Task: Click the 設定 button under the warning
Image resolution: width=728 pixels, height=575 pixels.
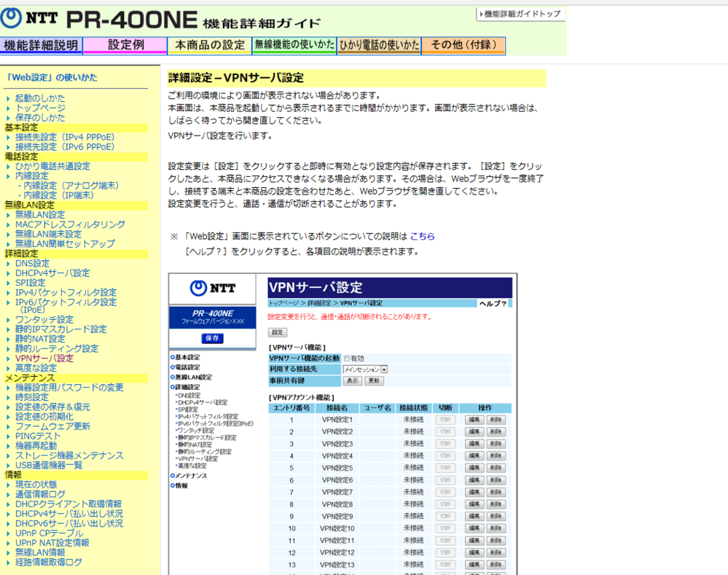Action: click(277, 332)
